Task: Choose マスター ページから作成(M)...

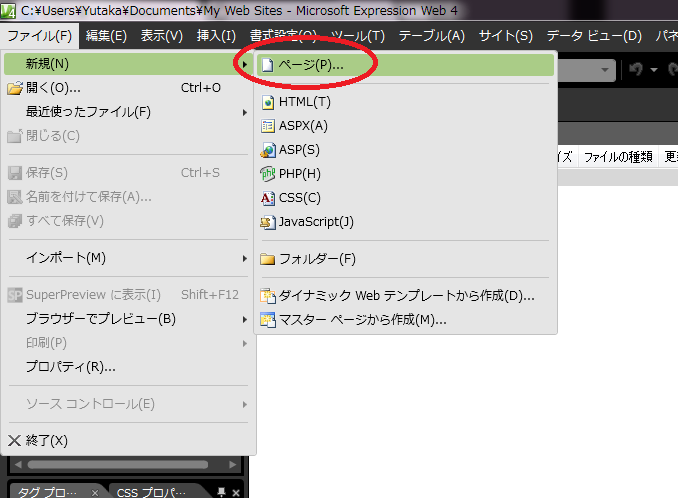Action: pyautogui.click(x=405, y=320)
